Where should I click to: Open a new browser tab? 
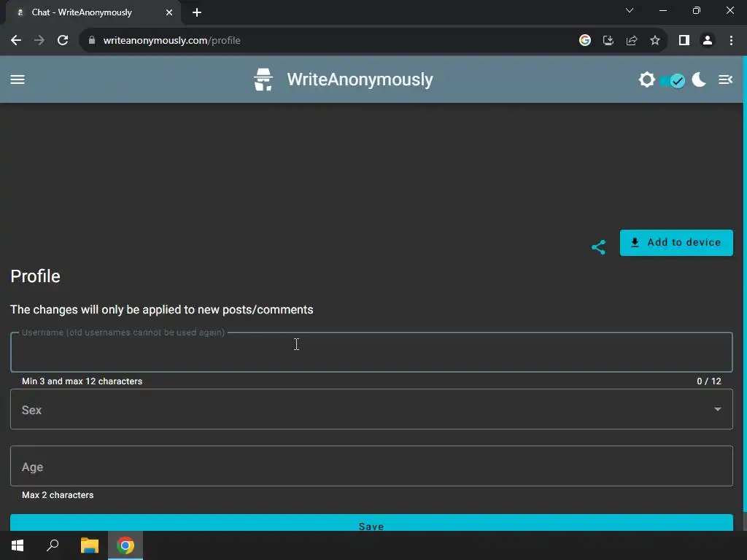[197, 12]
